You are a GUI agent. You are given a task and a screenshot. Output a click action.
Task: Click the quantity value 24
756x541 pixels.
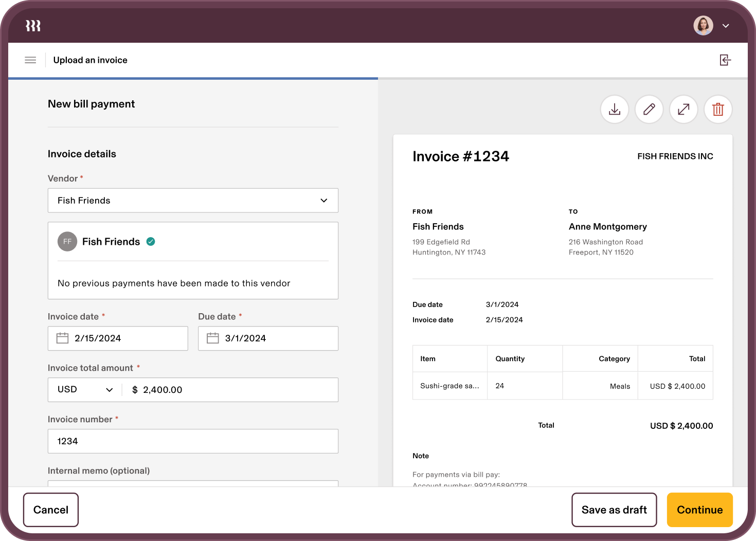(500, 386)
